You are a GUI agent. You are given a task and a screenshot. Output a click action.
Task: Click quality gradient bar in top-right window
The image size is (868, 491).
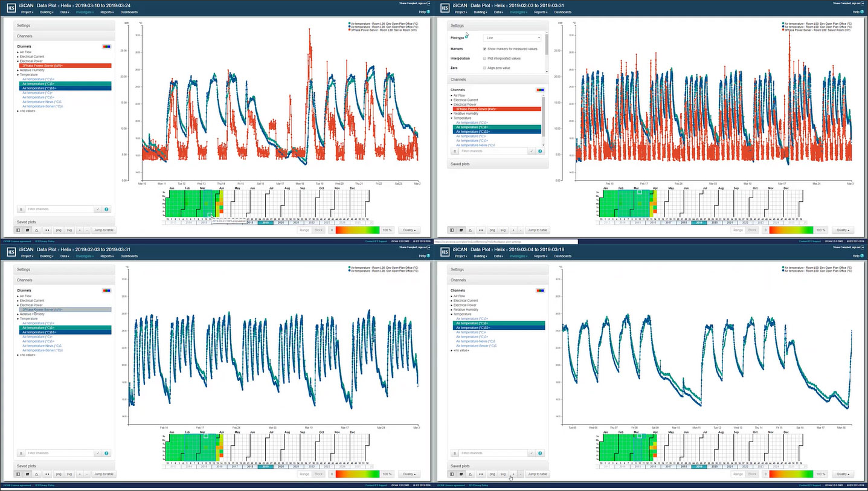790,230
